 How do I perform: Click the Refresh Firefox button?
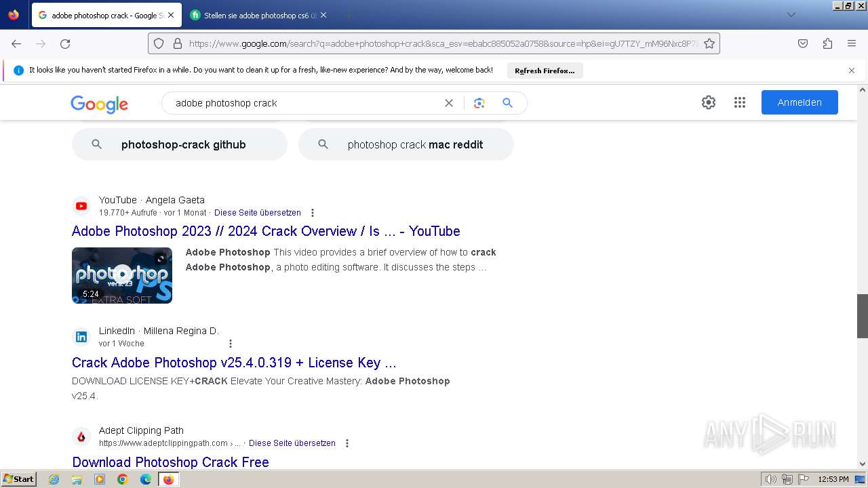[x=545, y=70]
